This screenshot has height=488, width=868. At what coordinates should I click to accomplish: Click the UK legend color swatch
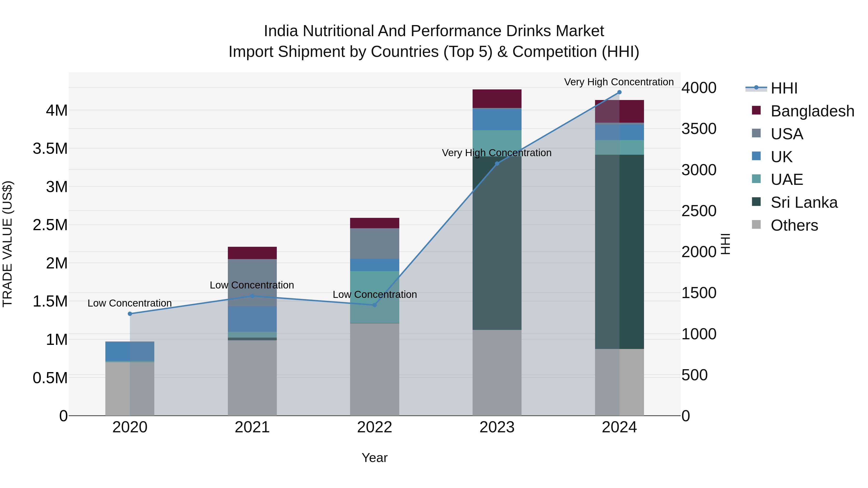tap(756, 156)
